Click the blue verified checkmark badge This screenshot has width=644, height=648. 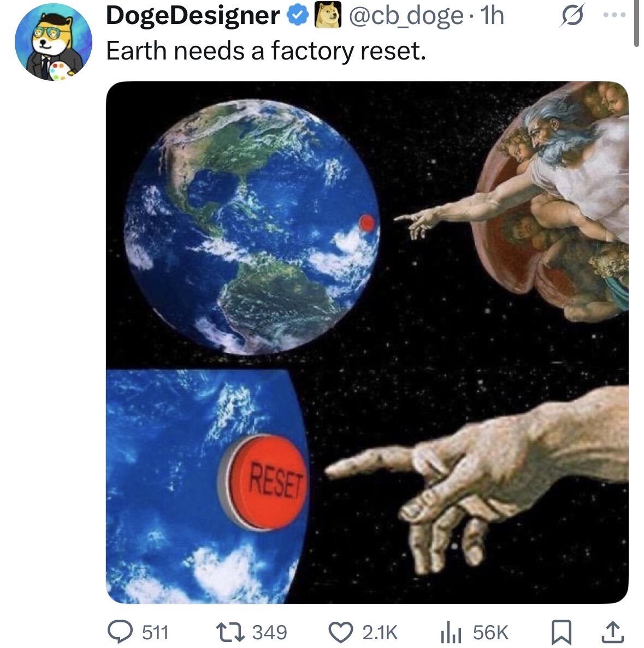tap(297, 16)
